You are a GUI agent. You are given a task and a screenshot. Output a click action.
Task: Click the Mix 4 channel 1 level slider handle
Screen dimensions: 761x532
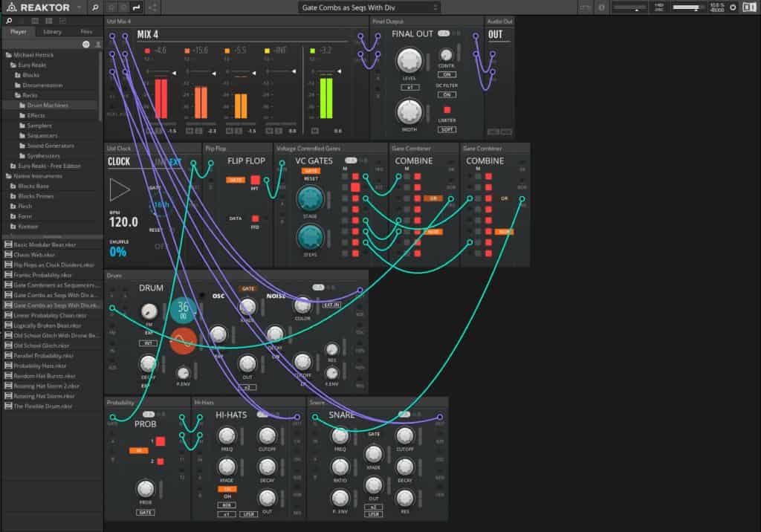click(x=174, y=72)
